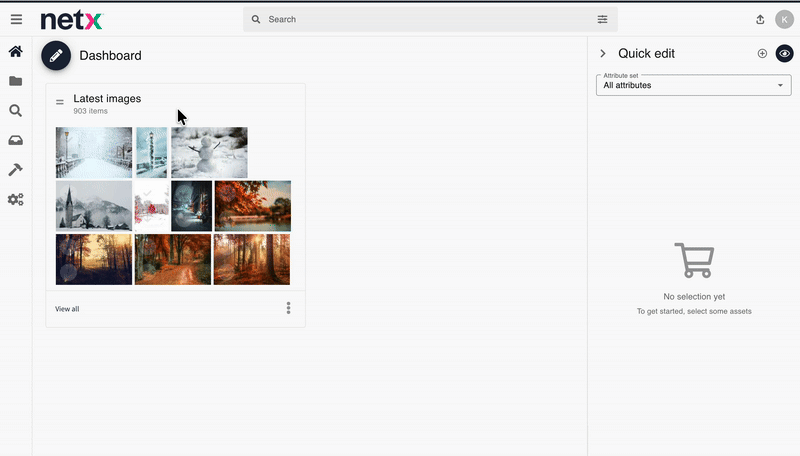Open Latest images three-dot menu
Viewport: 800px width, 456px height.
pos(289,308)
